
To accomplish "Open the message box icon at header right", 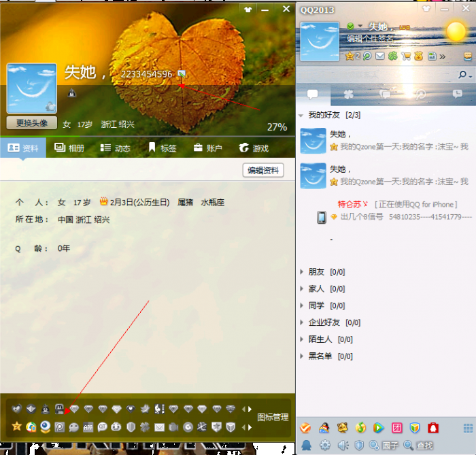I will pos(468,56).
